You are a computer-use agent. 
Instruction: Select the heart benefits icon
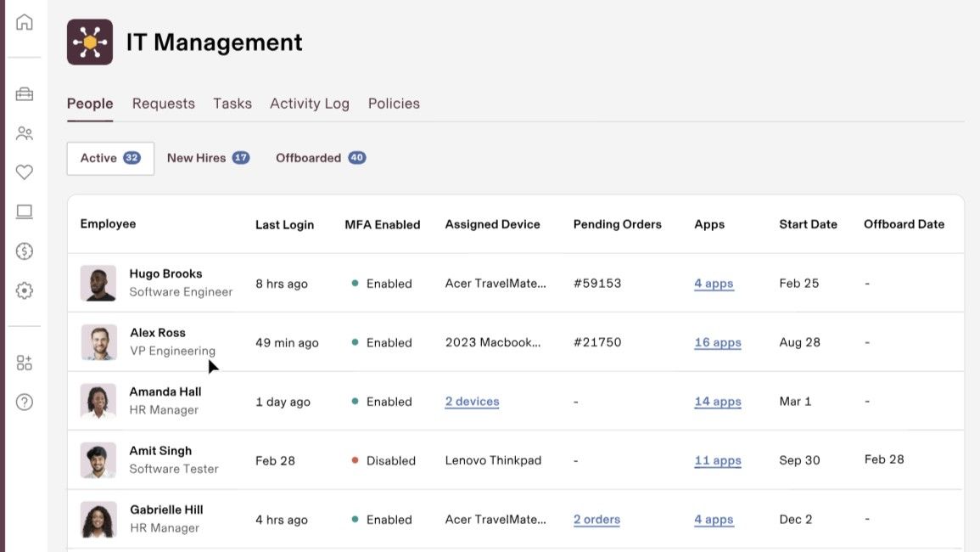tap(25, 172)
